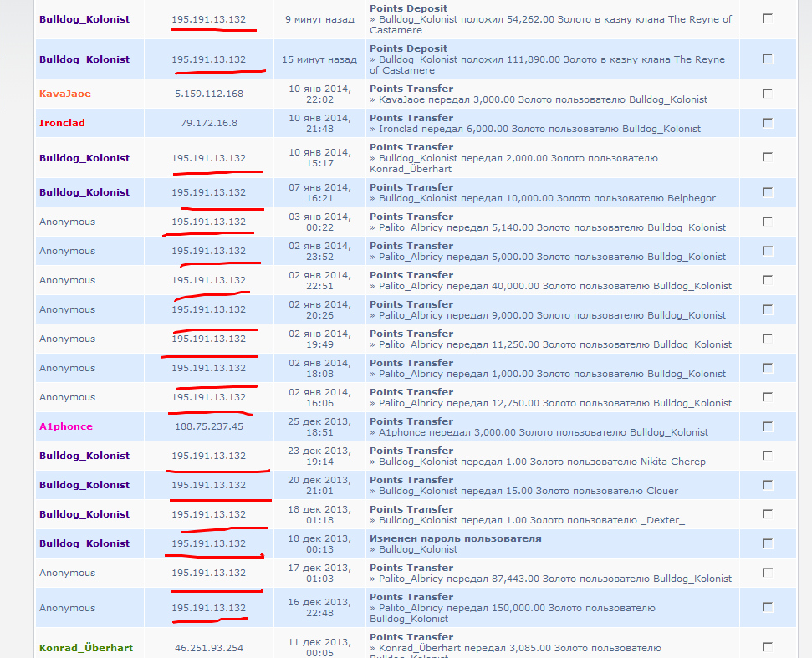Click the Points Deposit title in top row
The height and width of the screenshot is (658, 812).
408,8
